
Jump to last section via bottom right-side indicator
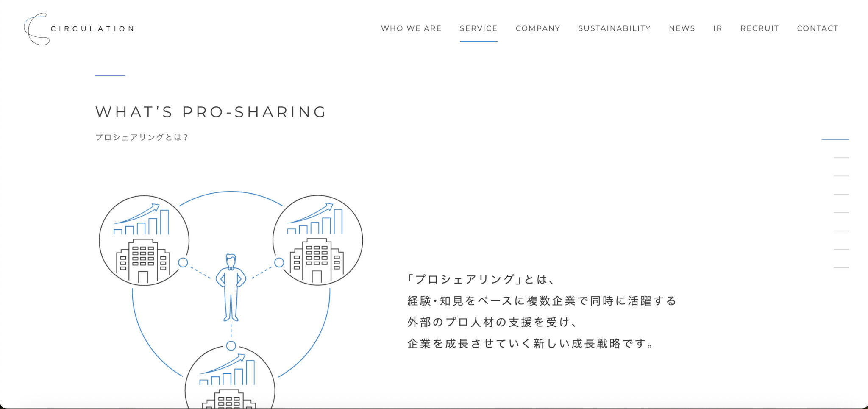[x=841, y=267]
